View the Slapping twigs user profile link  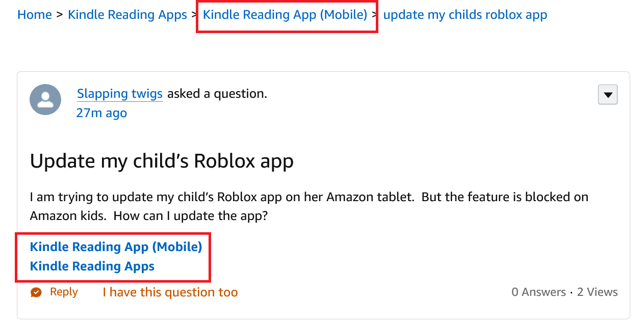[120, 94]
